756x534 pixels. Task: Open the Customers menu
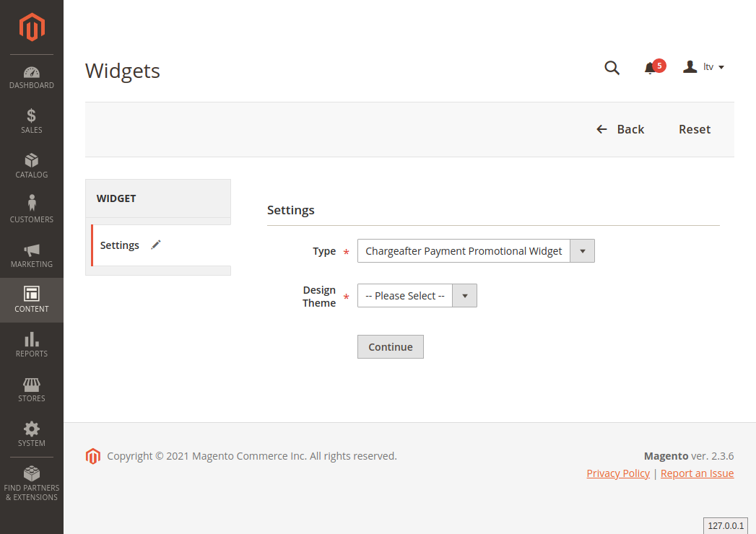tap(32, 211)
